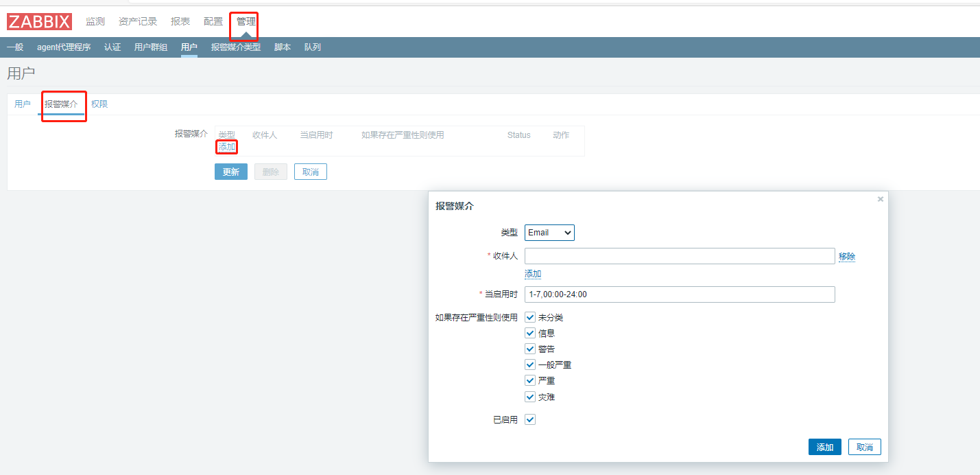The image size is (980, 475).
Task: Click the 动作 column header
Action: (x=561, y=135)
